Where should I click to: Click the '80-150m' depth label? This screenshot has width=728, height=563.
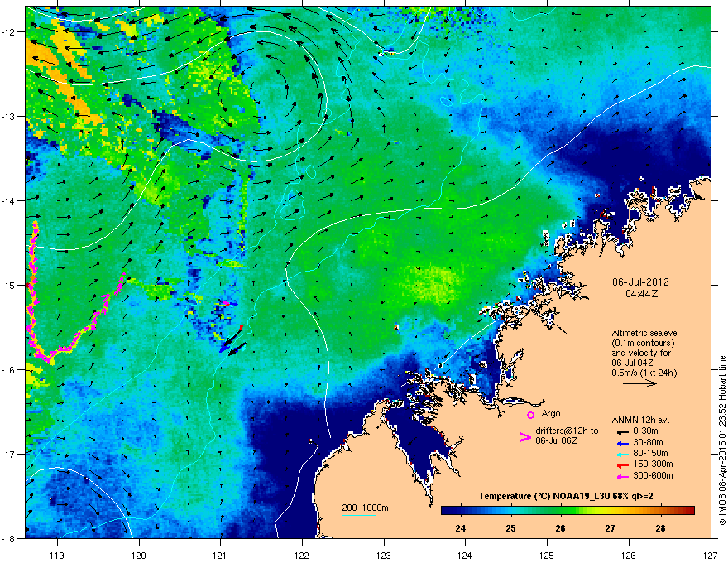(650, 454)
